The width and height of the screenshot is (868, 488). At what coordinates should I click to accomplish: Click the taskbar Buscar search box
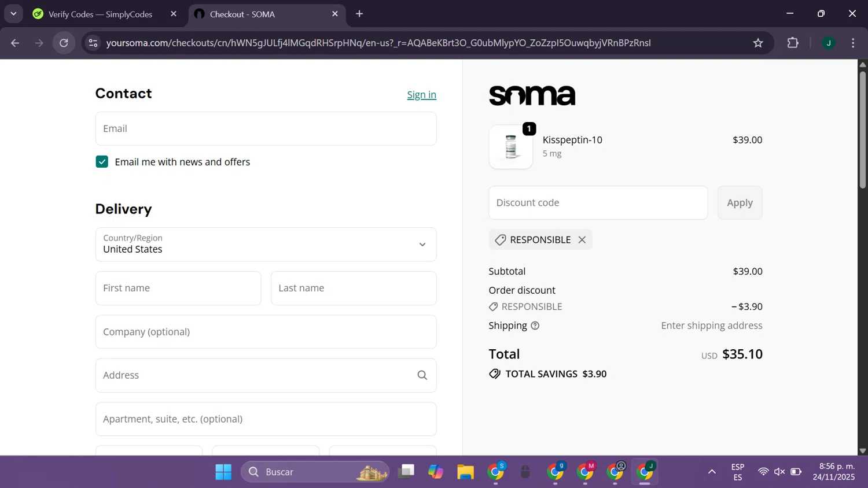(x=315, y=472)
